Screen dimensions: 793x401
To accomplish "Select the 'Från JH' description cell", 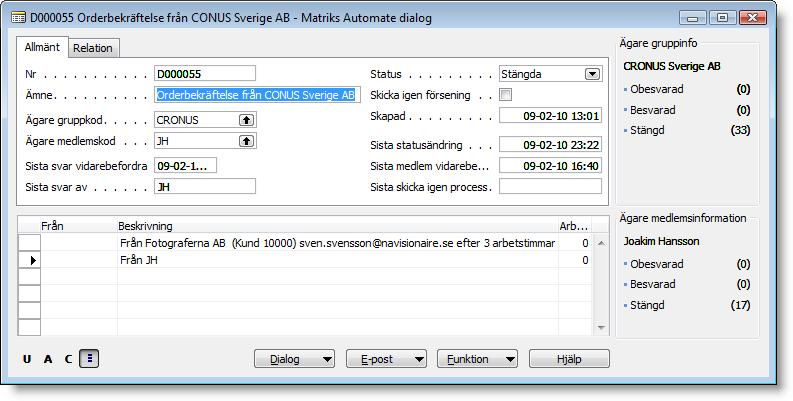I will 338,260.
